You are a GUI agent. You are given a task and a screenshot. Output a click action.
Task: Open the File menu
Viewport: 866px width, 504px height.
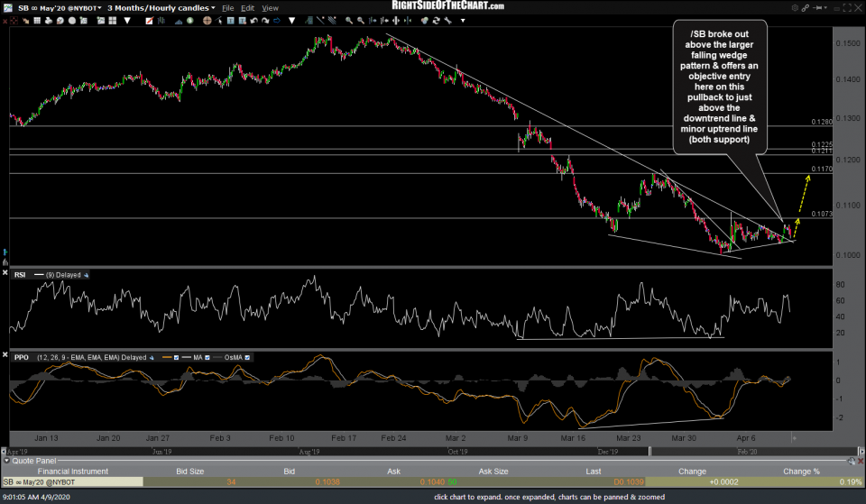pos(228,7)
